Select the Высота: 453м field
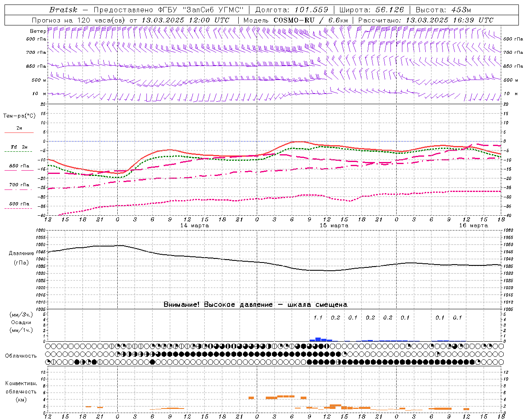 coord(443,10)
